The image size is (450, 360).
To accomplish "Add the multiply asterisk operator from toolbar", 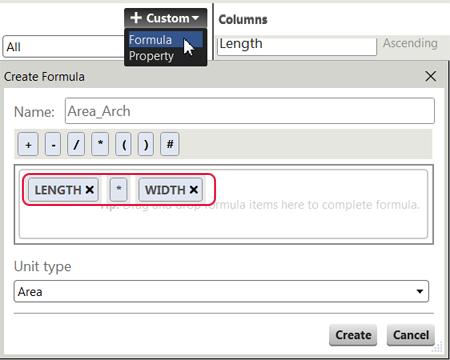I will [x=100, y=144].
